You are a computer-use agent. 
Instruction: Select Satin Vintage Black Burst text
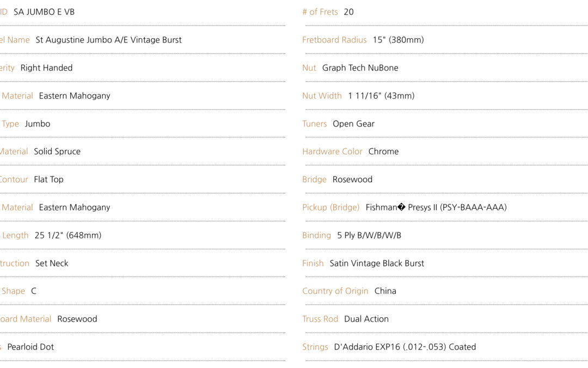coord(377,263)
